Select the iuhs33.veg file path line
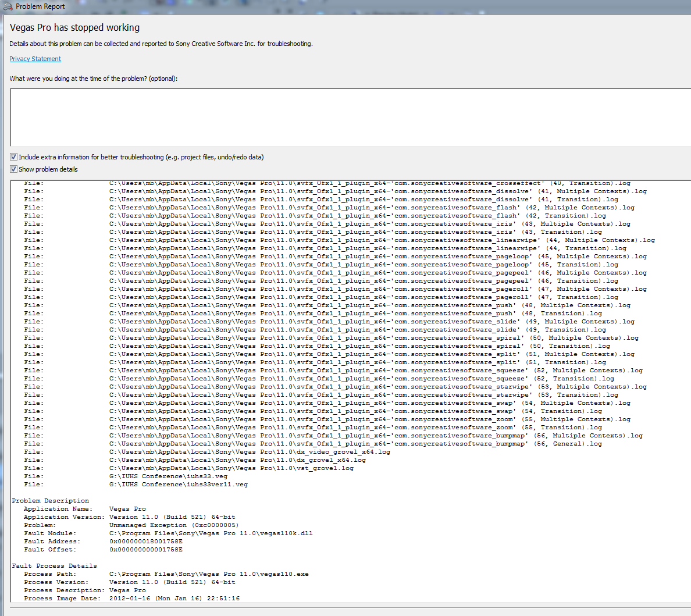Screen dimensions: 691x616 [x=126, y=476]
